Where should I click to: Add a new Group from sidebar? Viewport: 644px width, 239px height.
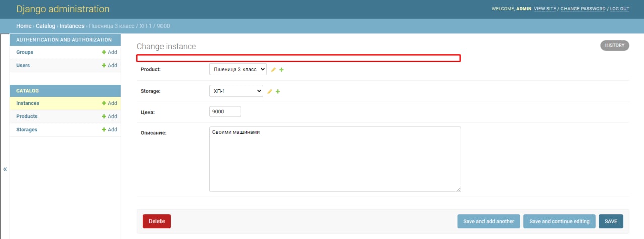[x=109, y=52]
